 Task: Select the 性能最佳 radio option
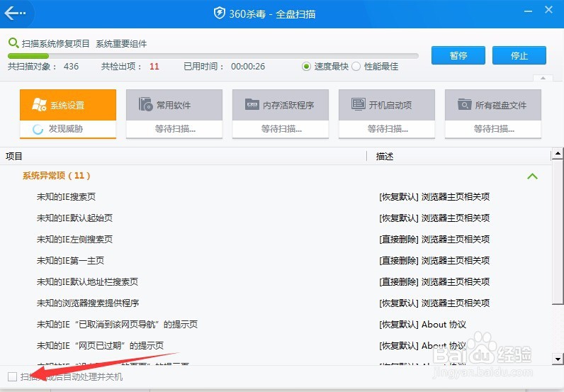pyautogui.click(x=356, y=67)
